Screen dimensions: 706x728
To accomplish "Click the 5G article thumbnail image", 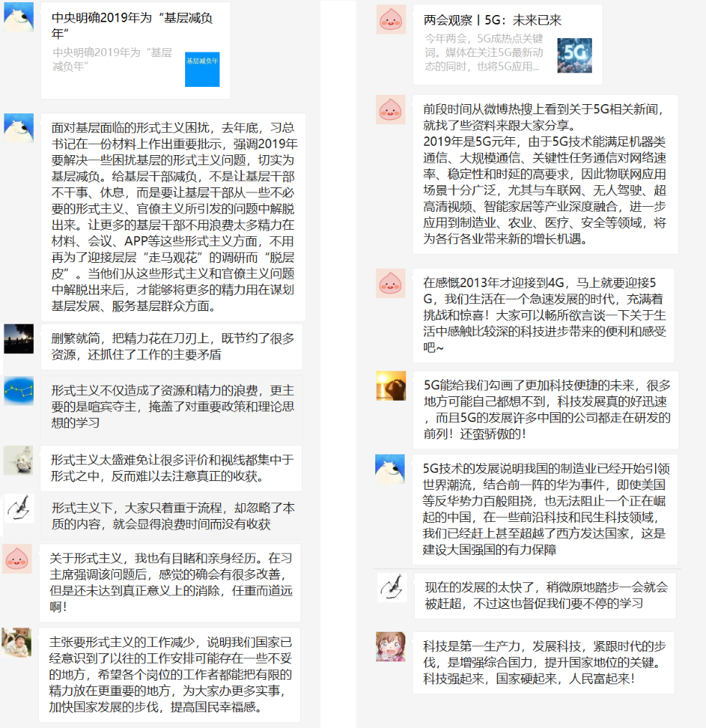I will point(574,55).
